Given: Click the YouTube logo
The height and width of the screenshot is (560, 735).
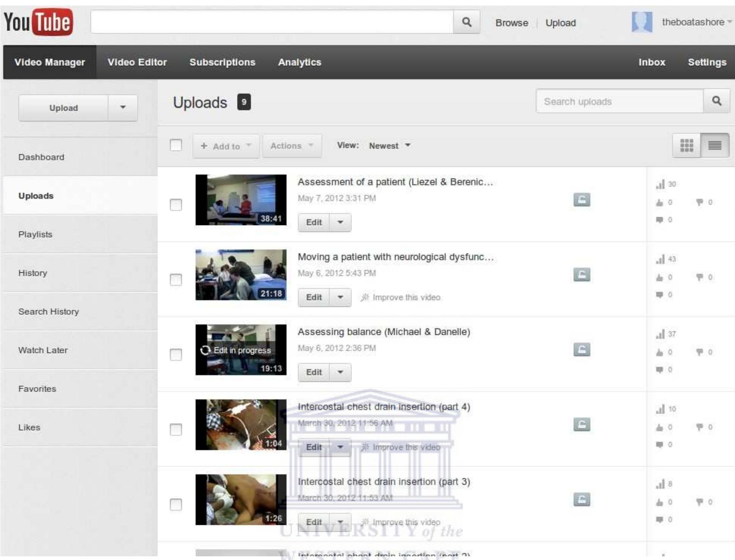Looking at the screenshot, I should (x=38, y=22).
